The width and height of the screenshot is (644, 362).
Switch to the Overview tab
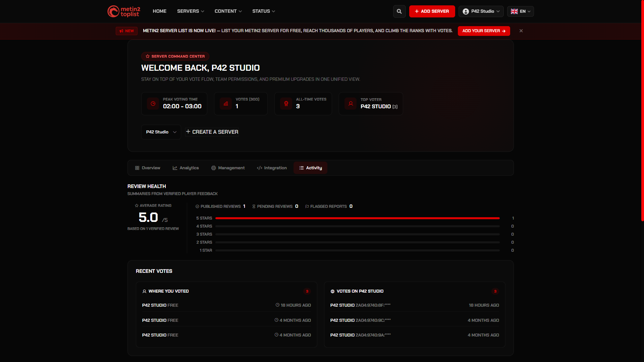[x=148, y=168]
